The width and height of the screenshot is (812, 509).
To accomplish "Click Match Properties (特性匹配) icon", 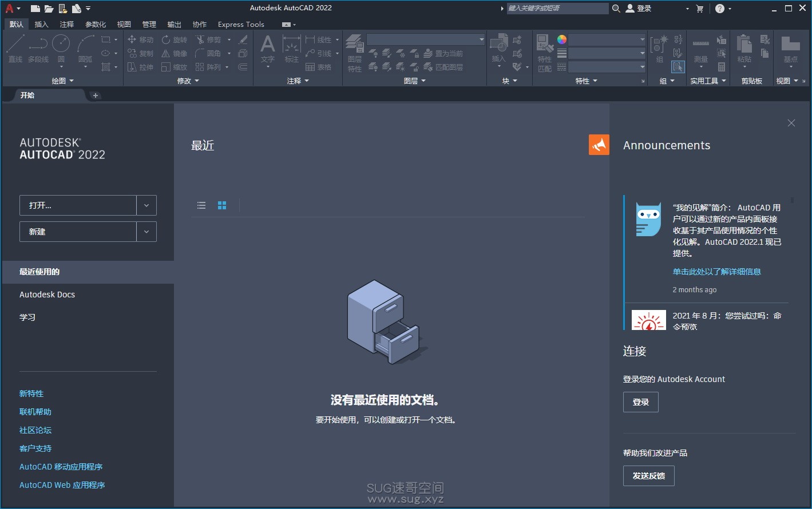I will click(x=545, y=53).
